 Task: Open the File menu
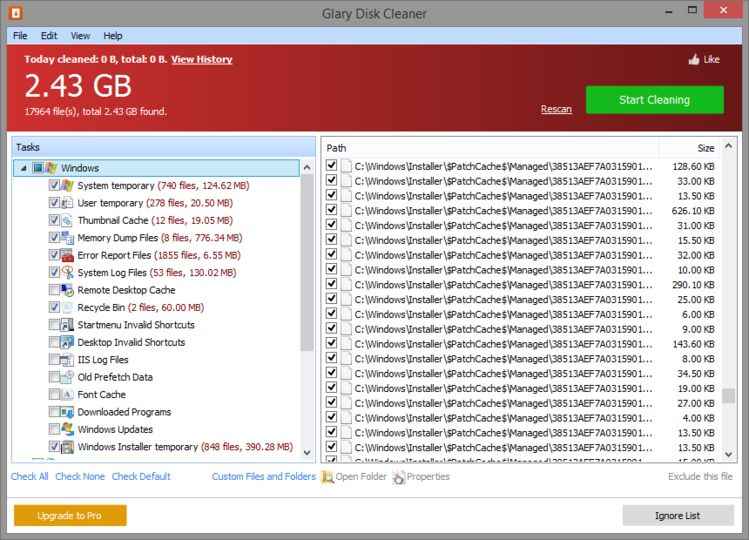[20, 35]
